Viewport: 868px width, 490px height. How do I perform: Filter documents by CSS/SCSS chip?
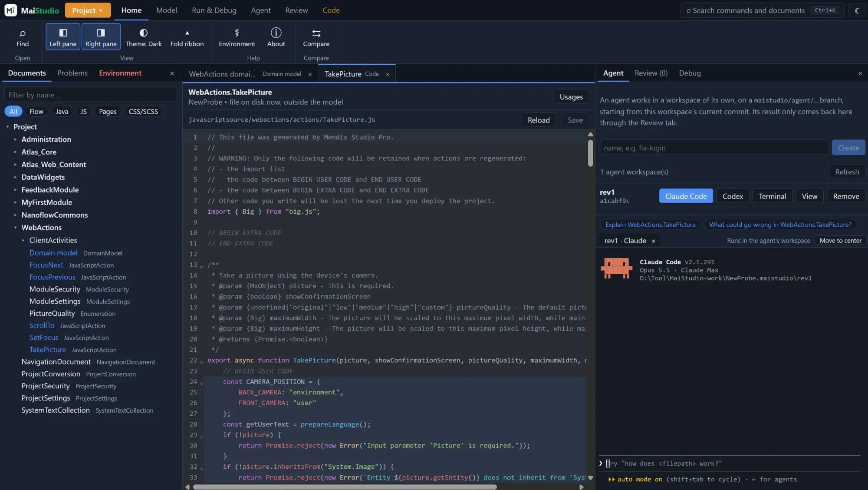tap(143, 112)
